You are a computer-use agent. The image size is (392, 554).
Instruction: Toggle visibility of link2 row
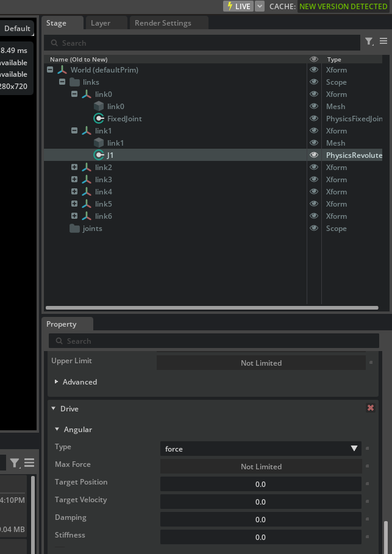click(x=314, y=168)
